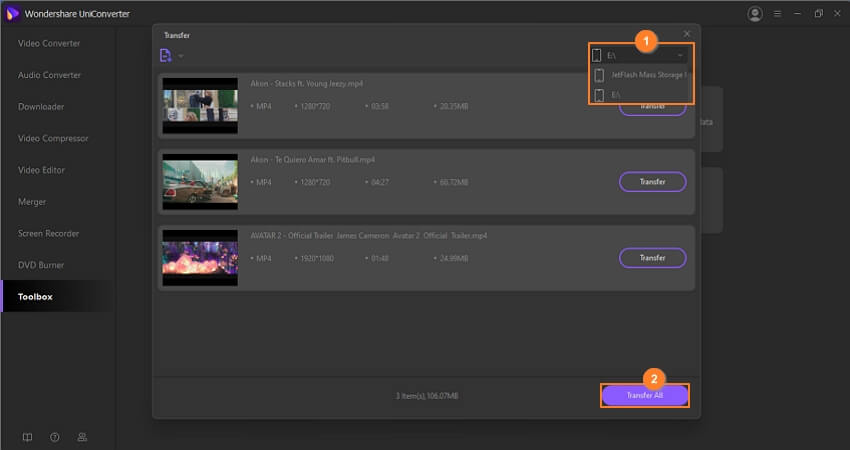Click the add files icon in Transfer dialog

(x=165, y=55)
